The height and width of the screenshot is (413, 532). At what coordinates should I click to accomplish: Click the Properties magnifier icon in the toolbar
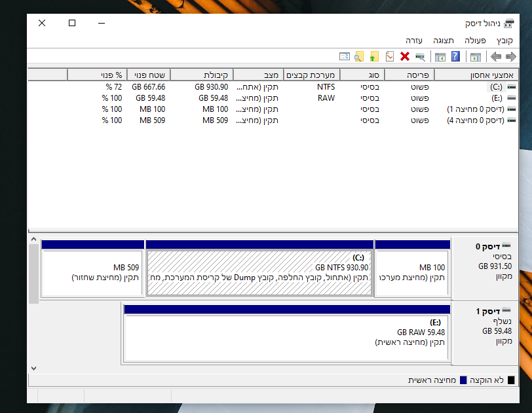(419, 55)
